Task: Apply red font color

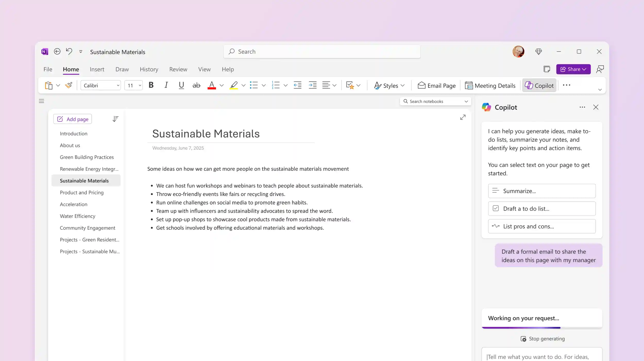Action: pyautogui.click(x=212, y=85)
